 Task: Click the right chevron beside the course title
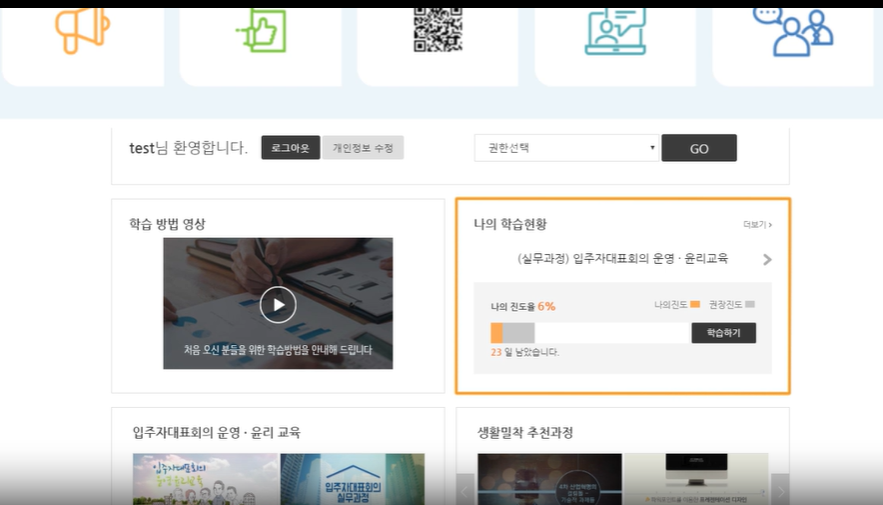coord(767,260)
